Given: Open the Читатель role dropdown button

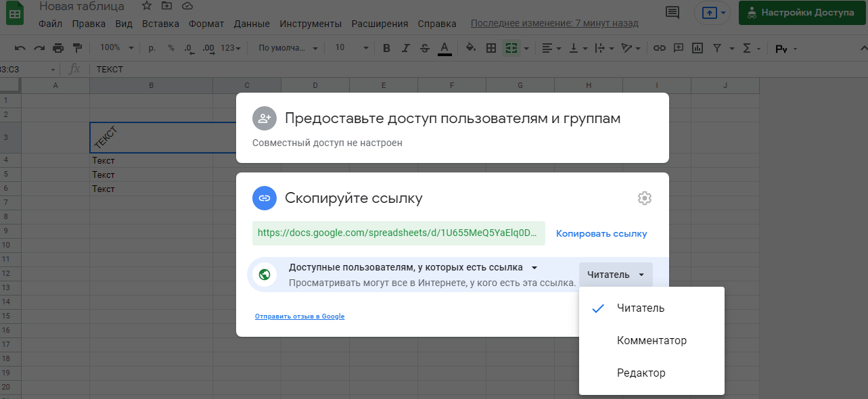Looking at the screenshot, I should point(615,275).
